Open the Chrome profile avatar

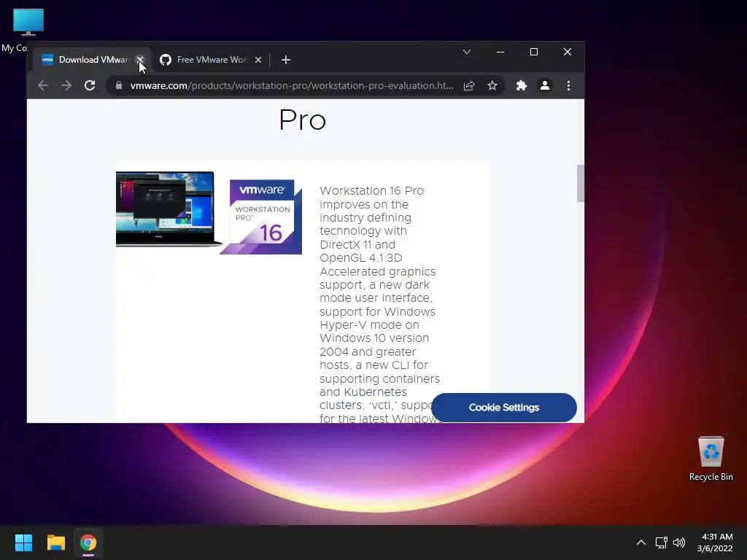(x=544, y=86)
